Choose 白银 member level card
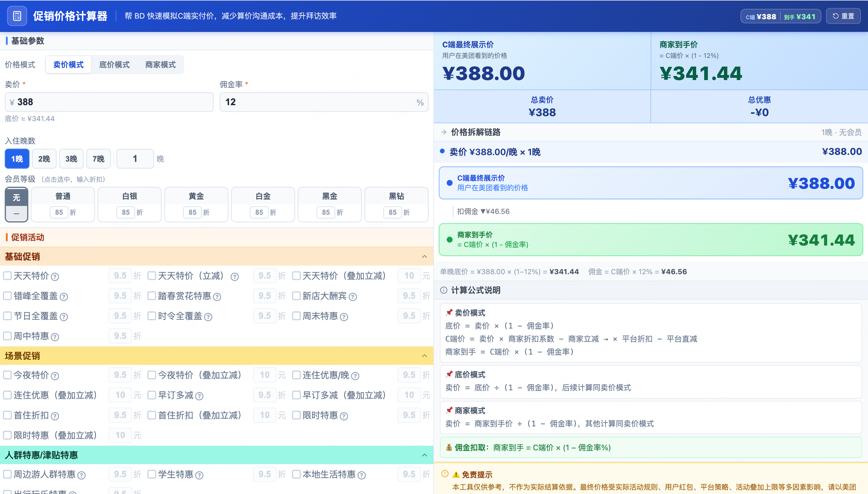 pyautogui.click(x=130, y=204)
